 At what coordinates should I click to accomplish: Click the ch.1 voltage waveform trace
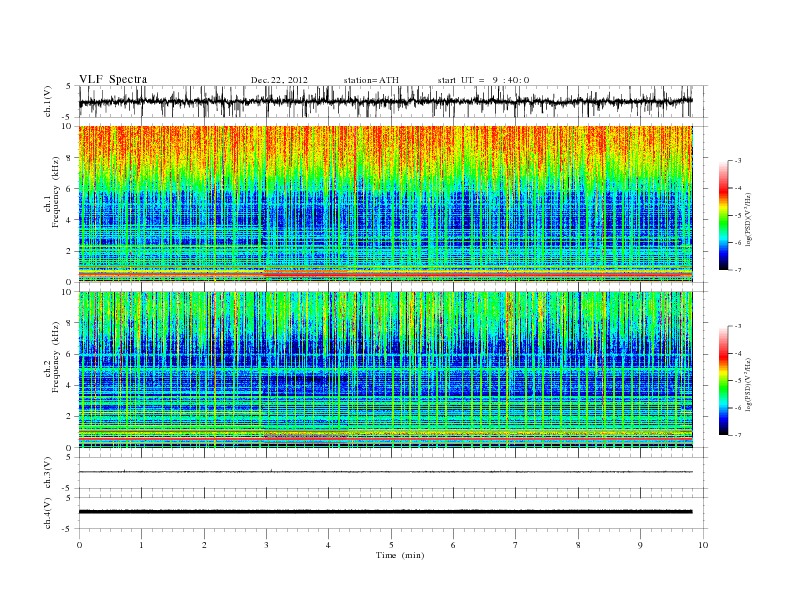[x=385, y=101]
